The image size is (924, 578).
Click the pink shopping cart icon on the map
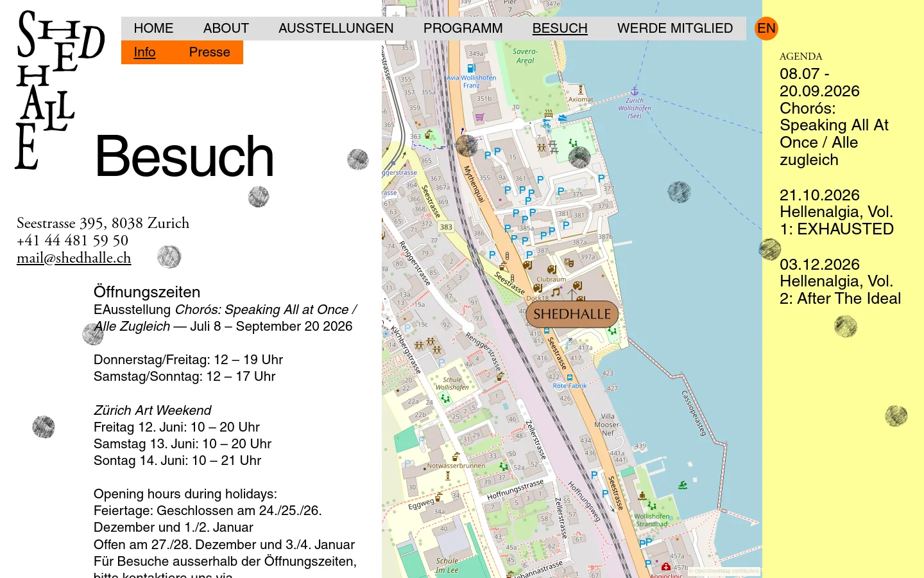[479, 117]
